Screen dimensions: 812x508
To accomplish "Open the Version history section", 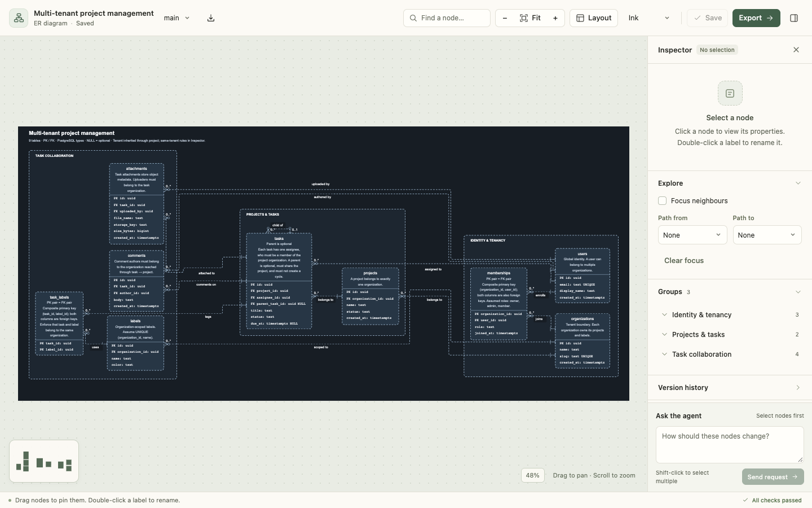I will [x=730, y=388].
